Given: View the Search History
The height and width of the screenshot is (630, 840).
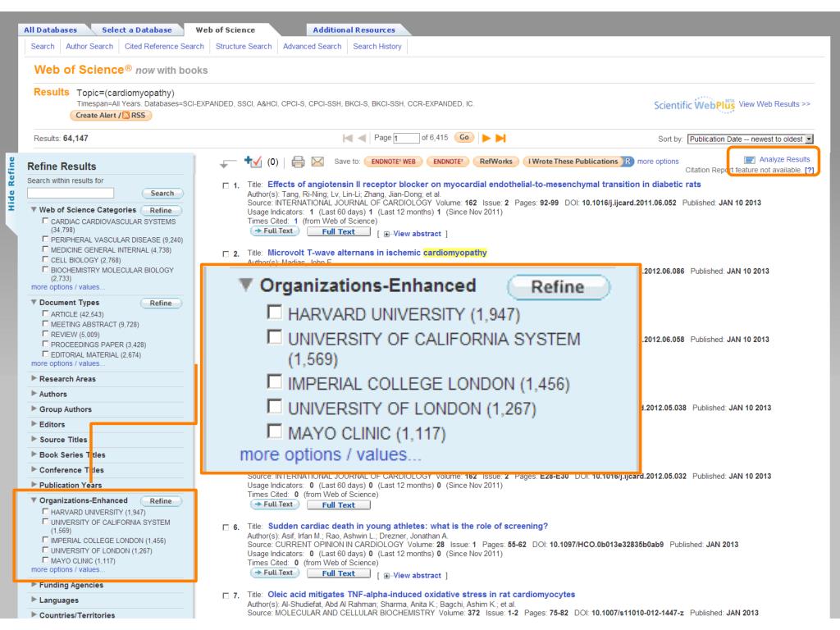Looking at the screenshot, I should coord(377,47).
